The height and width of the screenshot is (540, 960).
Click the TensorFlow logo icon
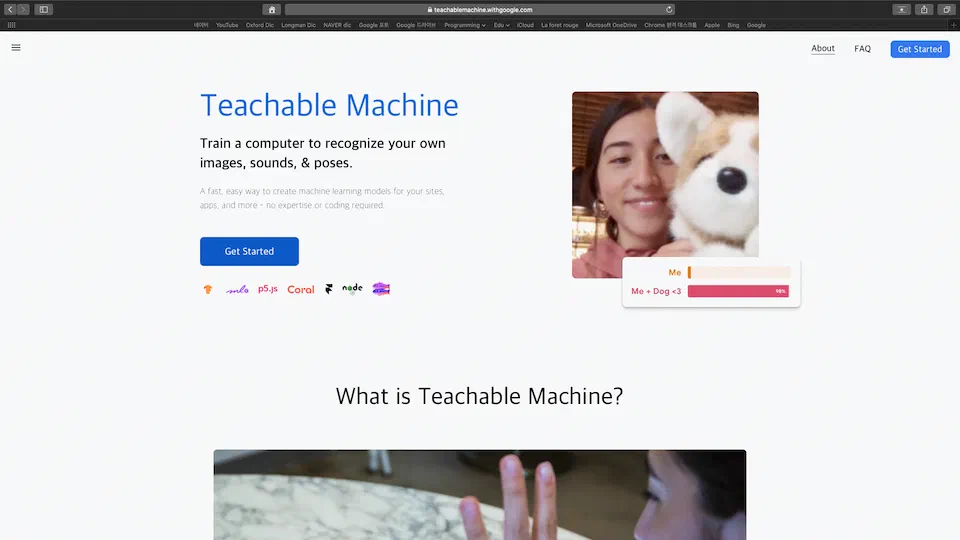click(x=208, y=289)
